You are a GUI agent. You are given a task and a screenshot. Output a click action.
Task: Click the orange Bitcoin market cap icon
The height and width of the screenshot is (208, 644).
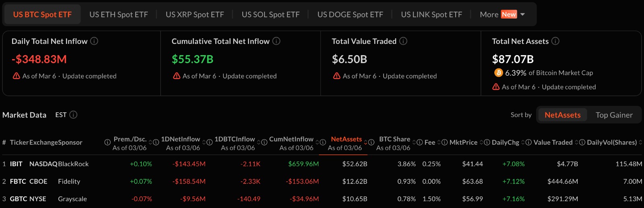tap(498, 73)
